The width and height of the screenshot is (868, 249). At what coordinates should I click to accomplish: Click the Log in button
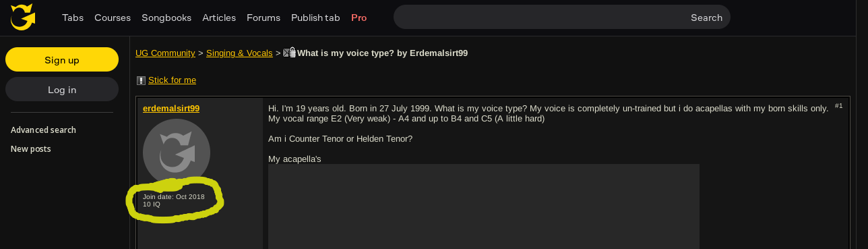62,90
